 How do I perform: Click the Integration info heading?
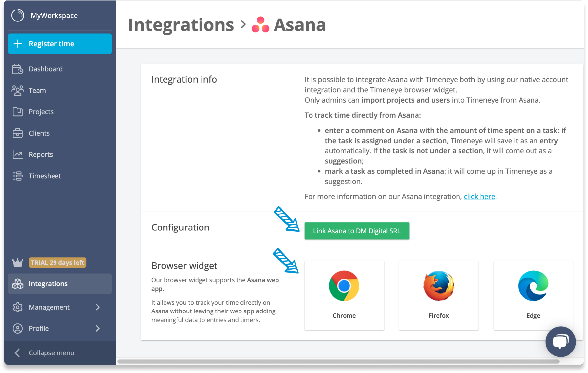pyautogui.click(x=184, y=79)
